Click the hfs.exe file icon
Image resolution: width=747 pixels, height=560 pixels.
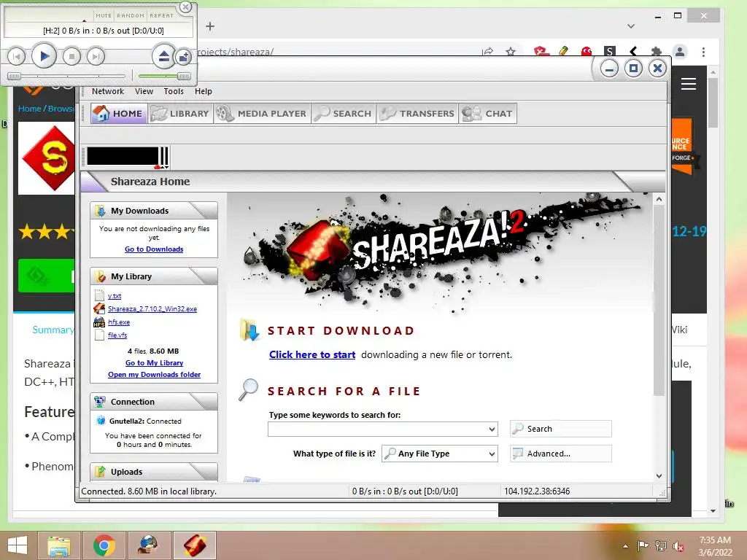99,322
